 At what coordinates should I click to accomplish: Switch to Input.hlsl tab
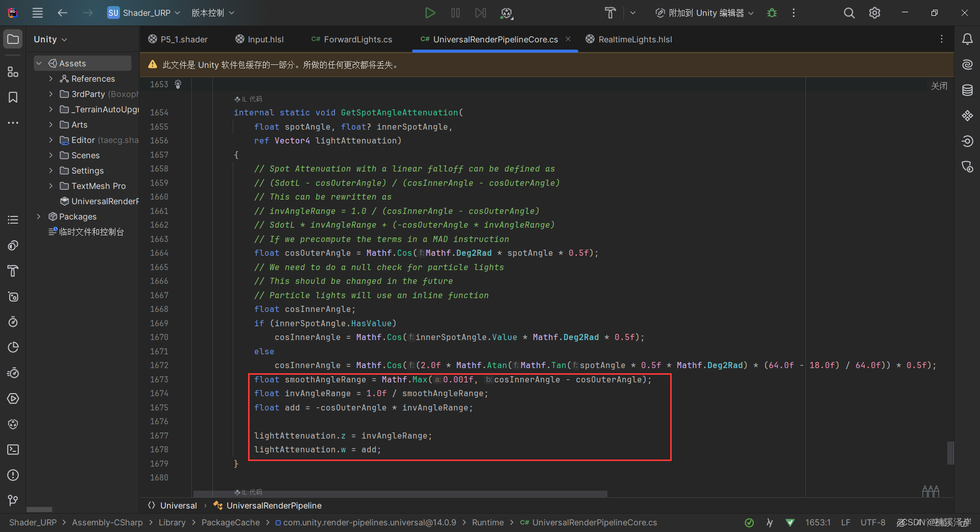click(x=260, y=39)
